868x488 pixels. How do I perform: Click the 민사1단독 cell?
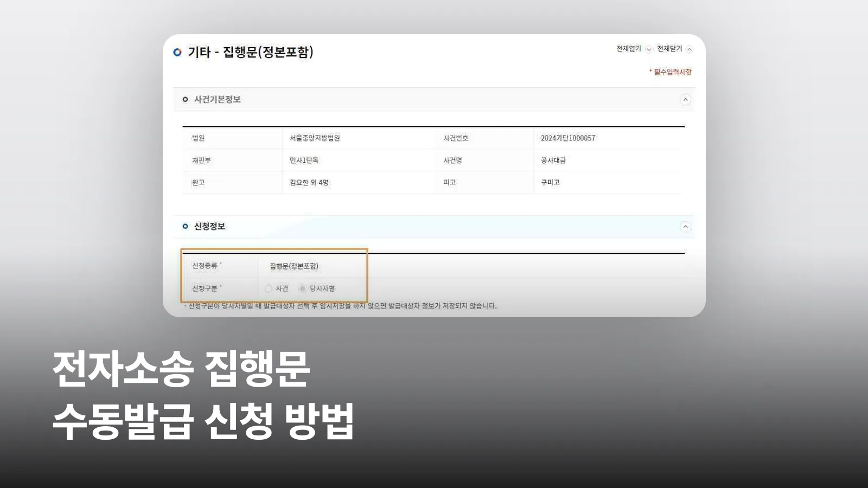(304, 160)
